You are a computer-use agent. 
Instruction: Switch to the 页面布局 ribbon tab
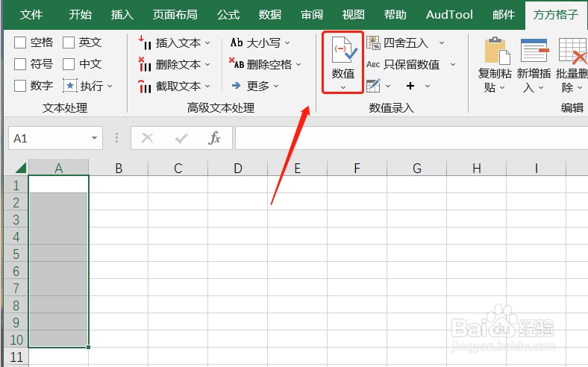(175, 15)
